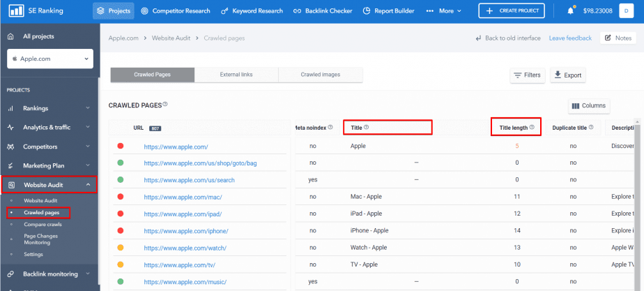Click Apple.com in the breadcrumb

123,38
